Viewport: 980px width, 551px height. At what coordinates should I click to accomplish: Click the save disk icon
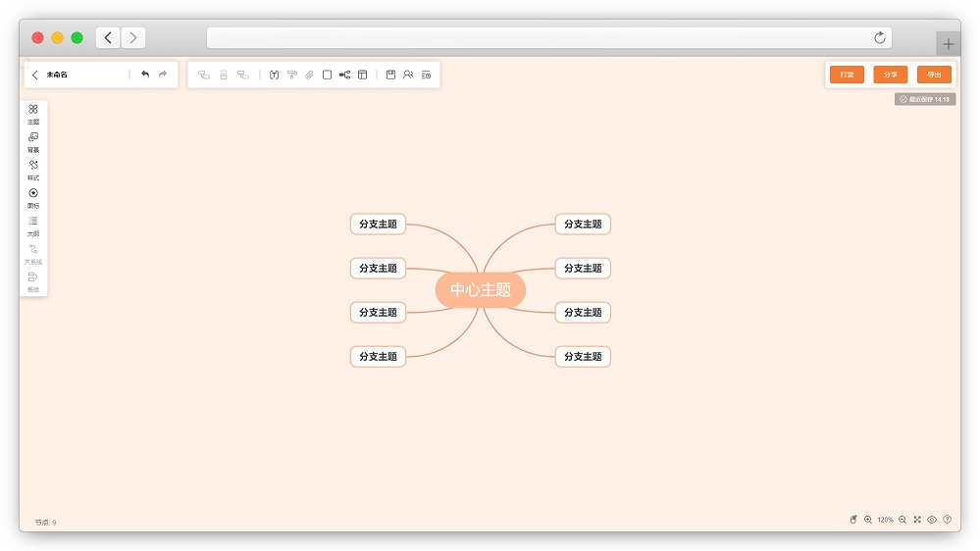pyautogui.click(x=390, y=75)
